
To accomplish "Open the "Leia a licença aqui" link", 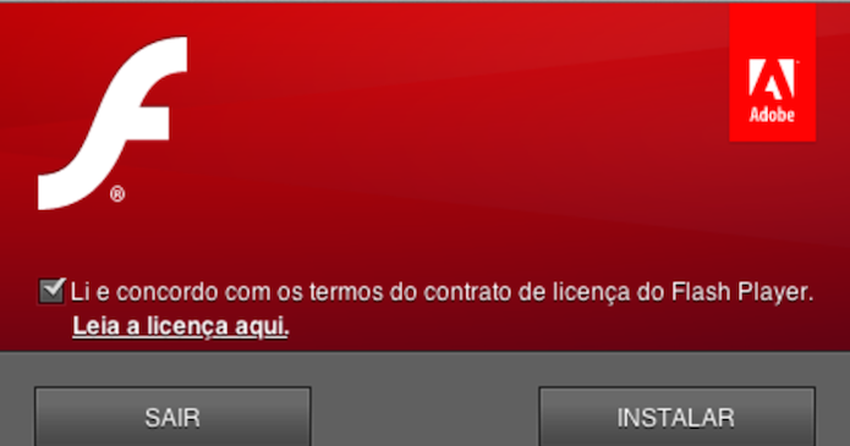I will (x=181, y=326).
